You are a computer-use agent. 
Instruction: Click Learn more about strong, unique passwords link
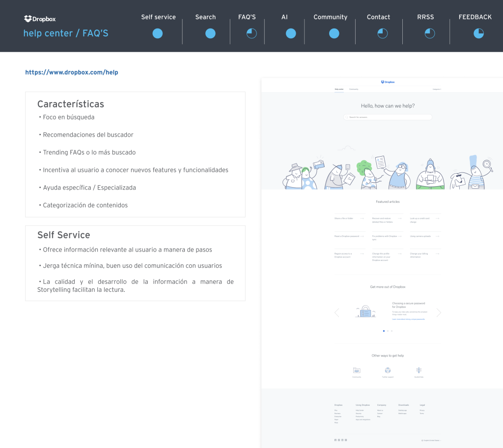click(408, 319)
